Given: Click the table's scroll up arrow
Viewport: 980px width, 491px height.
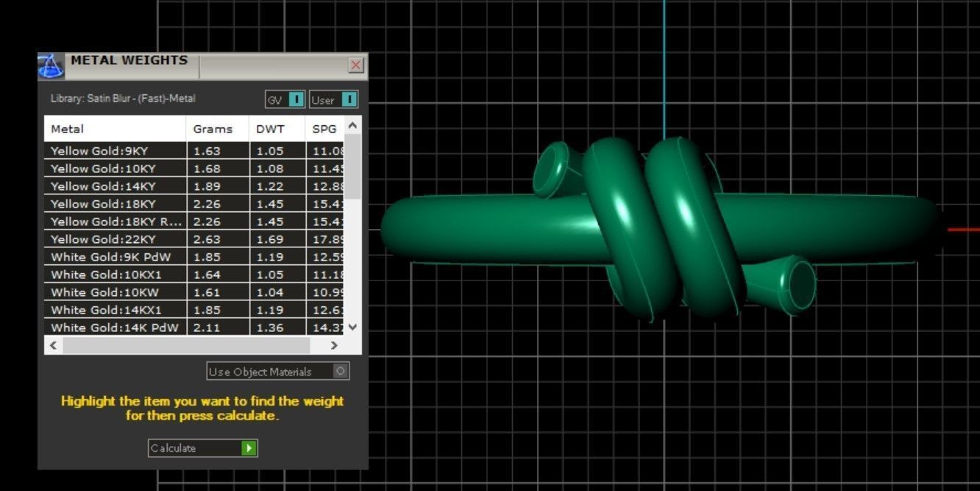Looking at the screenshot, I should click(x=352, y=125).
